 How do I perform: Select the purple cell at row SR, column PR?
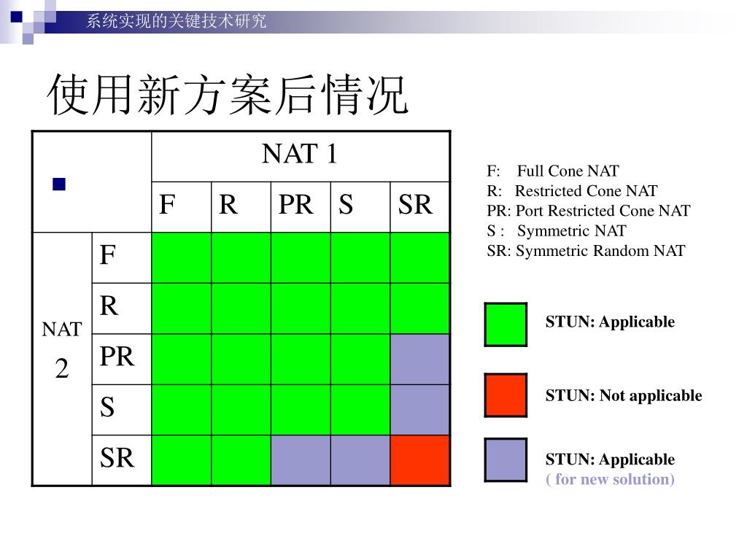pyautogui.click(x=301, y=461)
